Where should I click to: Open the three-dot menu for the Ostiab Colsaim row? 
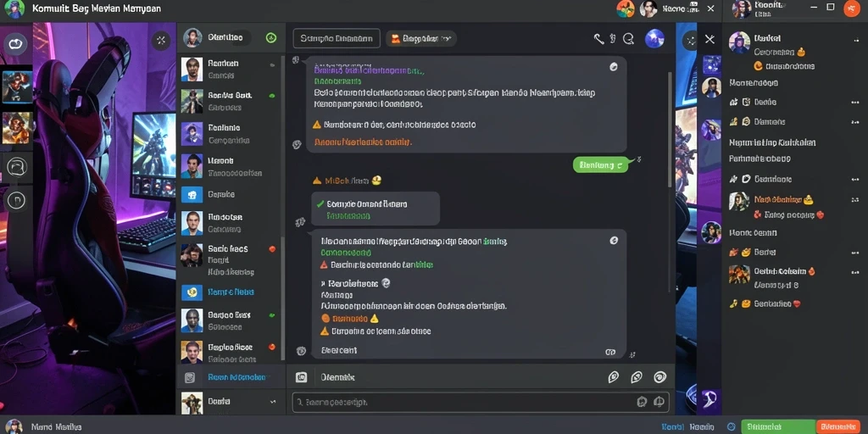pos(855,272)
